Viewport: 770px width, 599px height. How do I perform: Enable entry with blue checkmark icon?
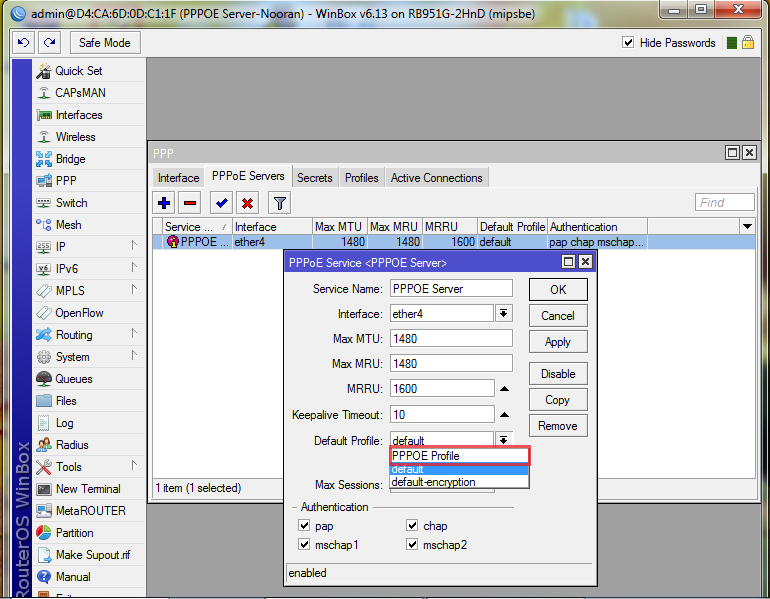[221, 203]
